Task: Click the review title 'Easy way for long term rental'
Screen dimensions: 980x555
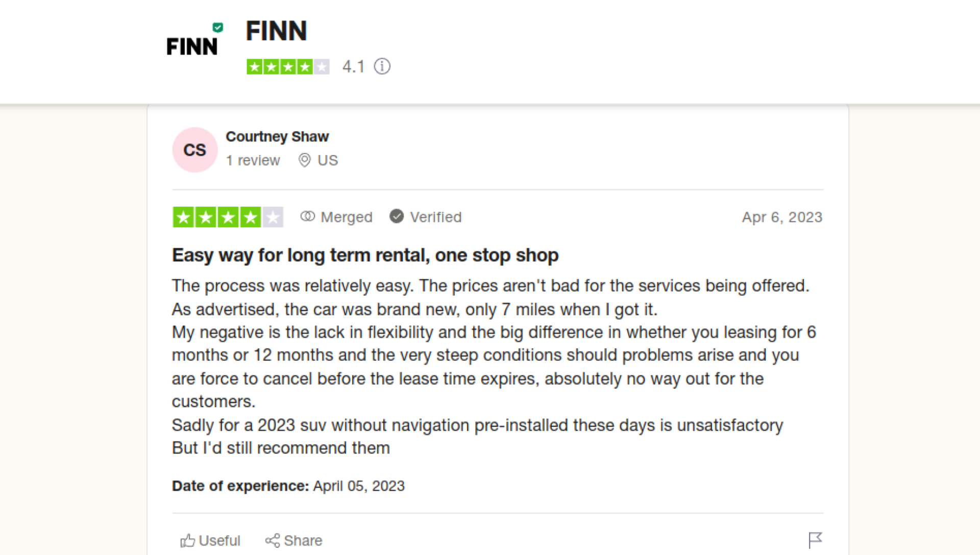Action: point(365,255)
